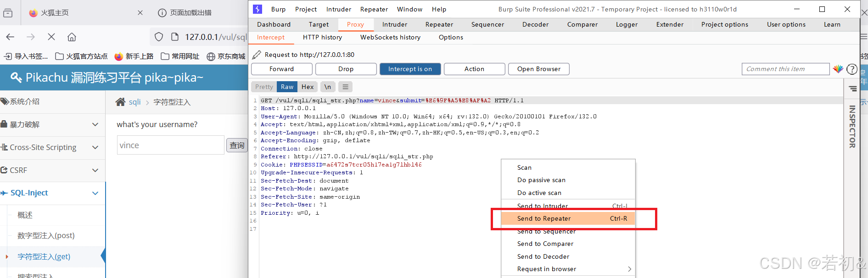This screenshot has height=278, width=868.
Task: Stop loading page with X icon
Action: (51, 37)
